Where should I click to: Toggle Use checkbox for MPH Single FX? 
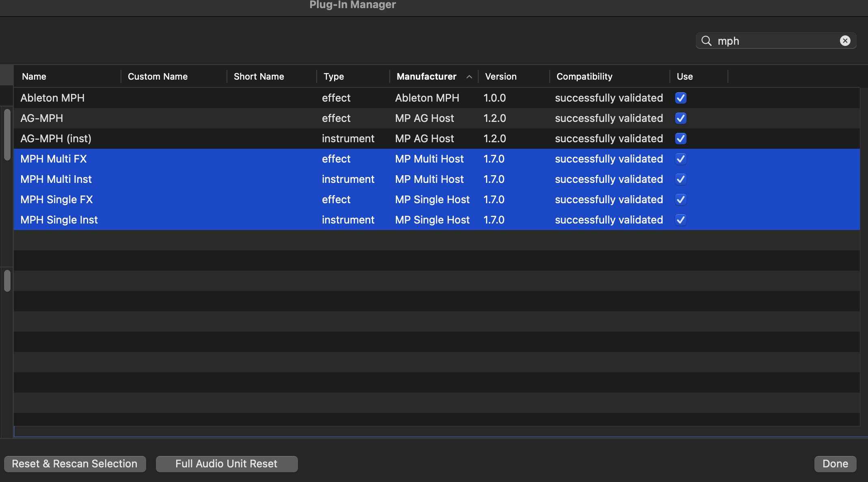680,200
